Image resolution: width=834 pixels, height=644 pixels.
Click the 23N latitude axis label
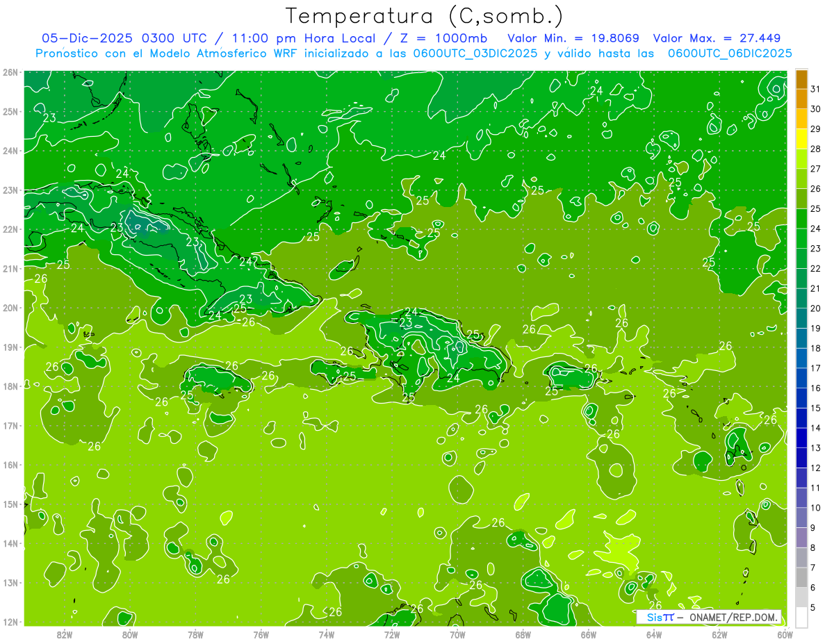pyautogui.click(x=10, y=190)
